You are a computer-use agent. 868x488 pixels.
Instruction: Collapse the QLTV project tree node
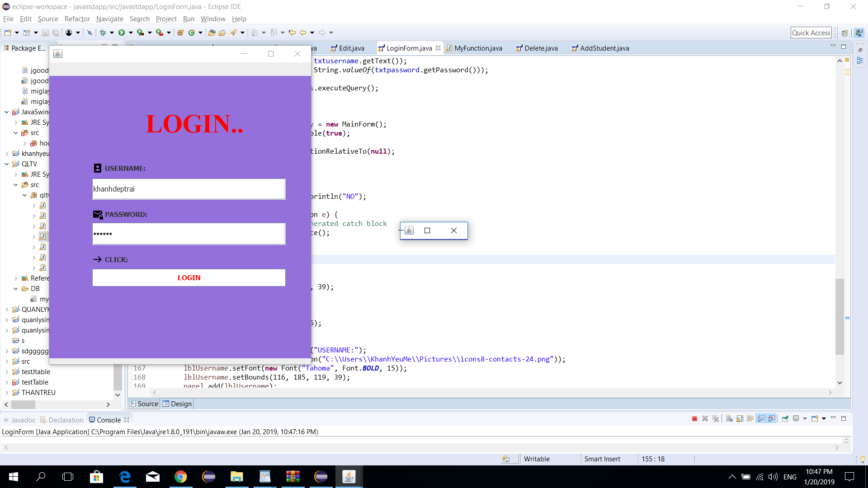pos(7,164)
